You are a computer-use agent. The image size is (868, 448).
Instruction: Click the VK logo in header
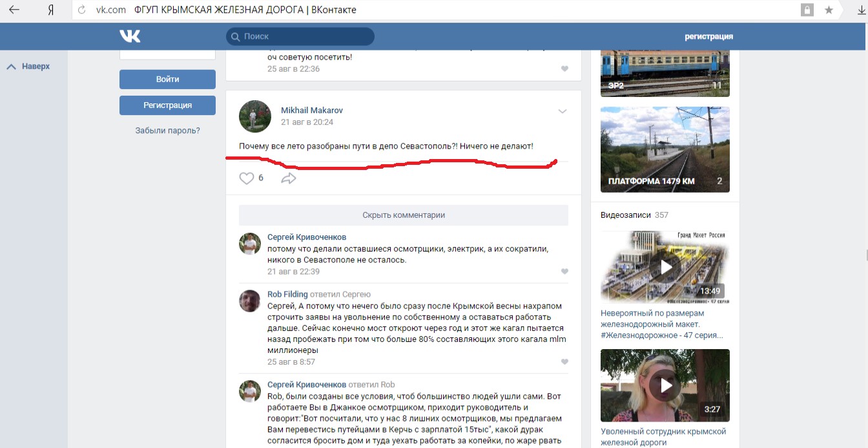click(x=130, y=36)
